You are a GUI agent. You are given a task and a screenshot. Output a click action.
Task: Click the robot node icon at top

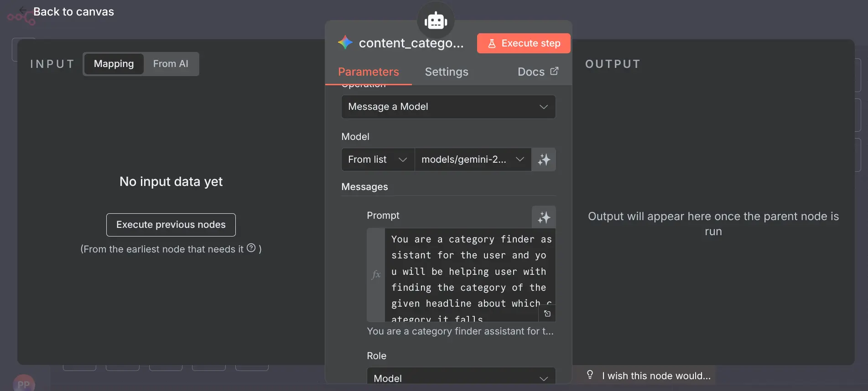[x=436, y=21]
